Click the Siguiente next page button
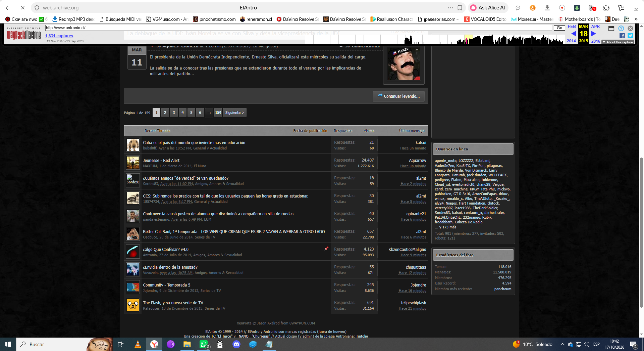 (235, 113)
